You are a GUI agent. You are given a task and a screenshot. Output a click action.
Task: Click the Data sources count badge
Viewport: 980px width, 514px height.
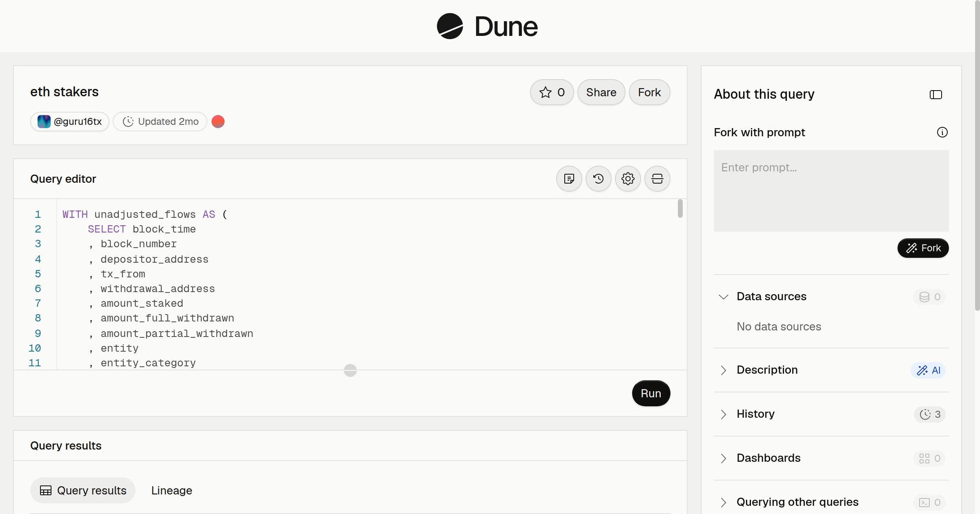[x=929, y=297]
